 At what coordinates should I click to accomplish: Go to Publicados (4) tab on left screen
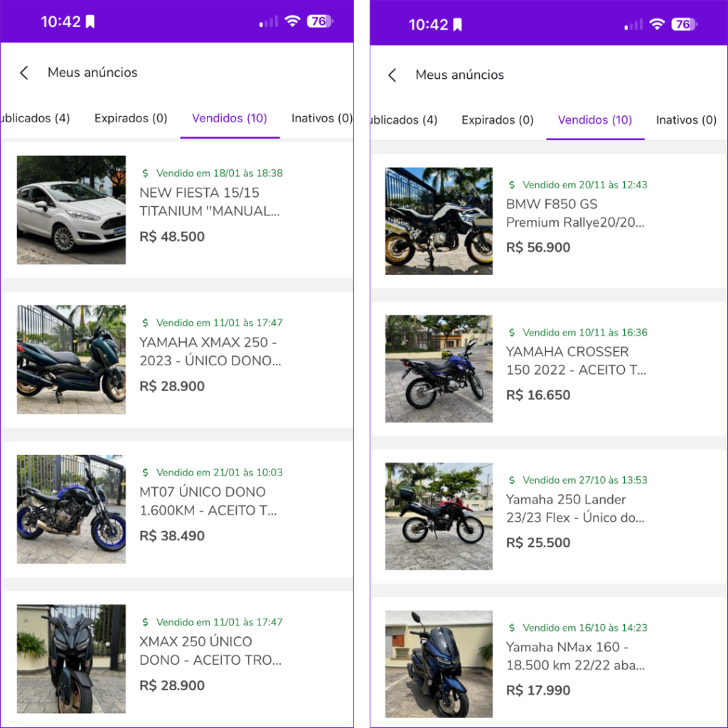click(36, 118)
